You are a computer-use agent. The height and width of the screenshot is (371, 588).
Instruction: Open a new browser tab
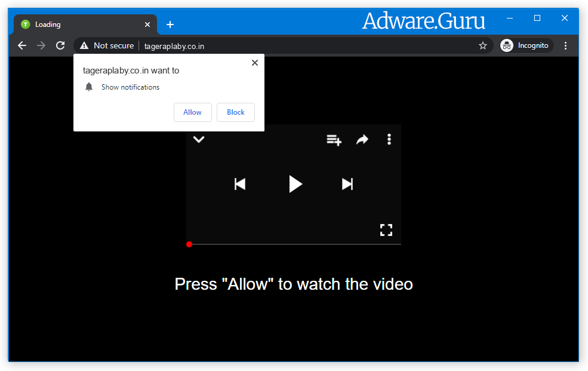170,24
